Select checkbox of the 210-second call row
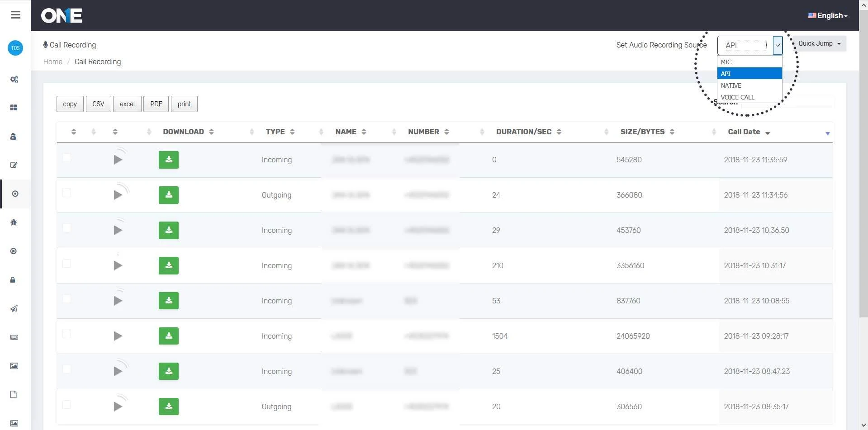 tap(67, 264)
